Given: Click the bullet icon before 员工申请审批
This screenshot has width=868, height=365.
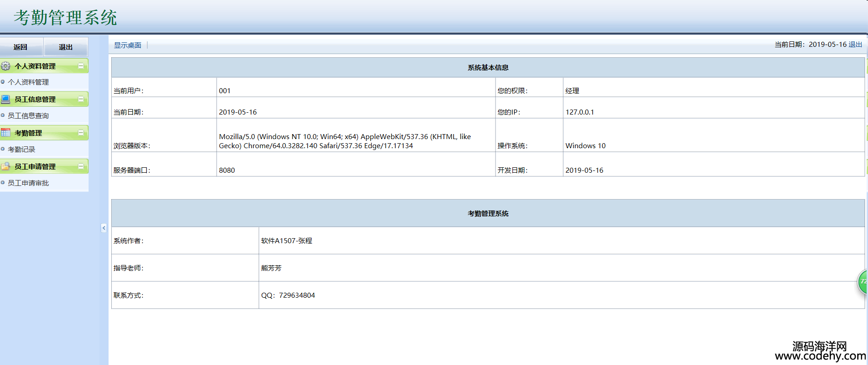Looking at the screenshot, I should tap(3, 183).
